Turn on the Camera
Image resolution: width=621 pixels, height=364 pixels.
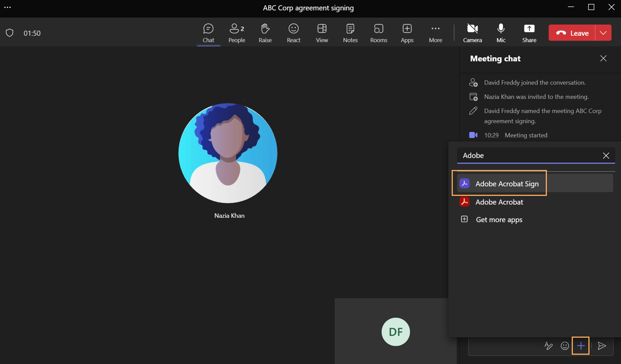point(472,33)
